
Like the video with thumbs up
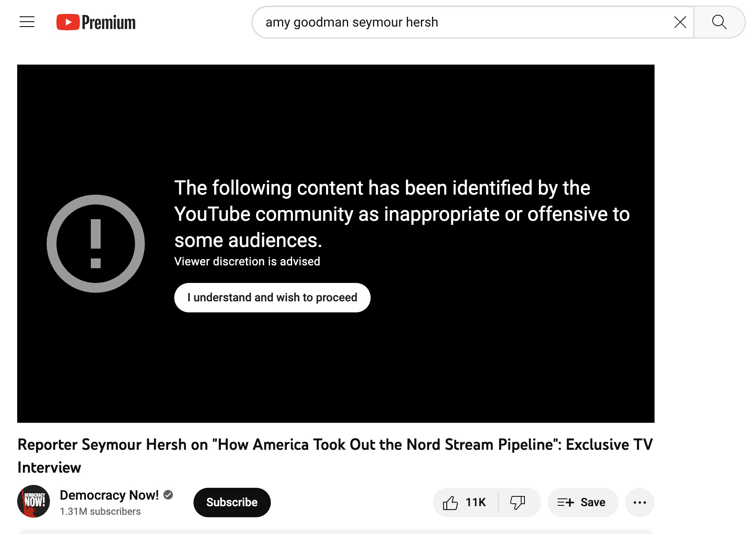tap(451, 503)
